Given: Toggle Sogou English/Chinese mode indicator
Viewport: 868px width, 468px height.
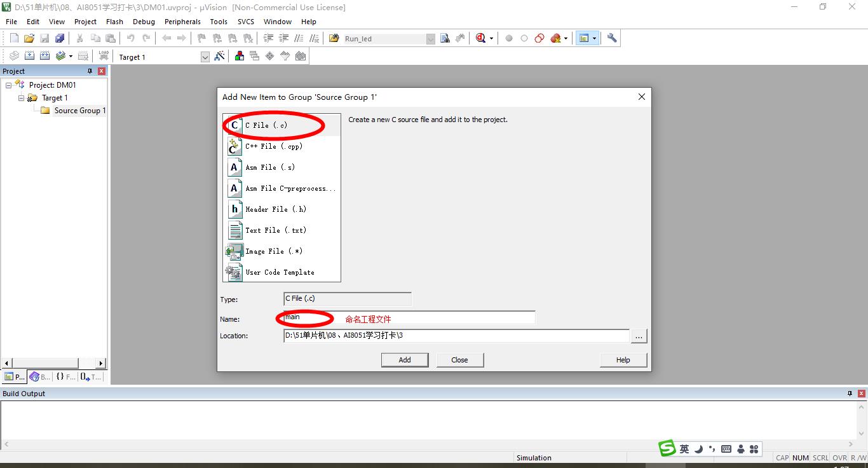Looking at the screenshot, I should (684, 449).
